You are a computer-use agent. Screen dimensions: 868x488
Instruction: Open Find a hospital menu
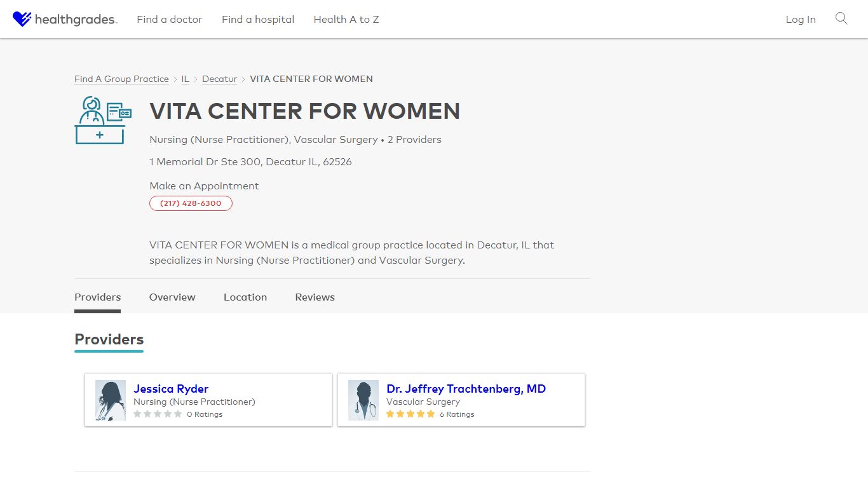(x=258, y=20)
